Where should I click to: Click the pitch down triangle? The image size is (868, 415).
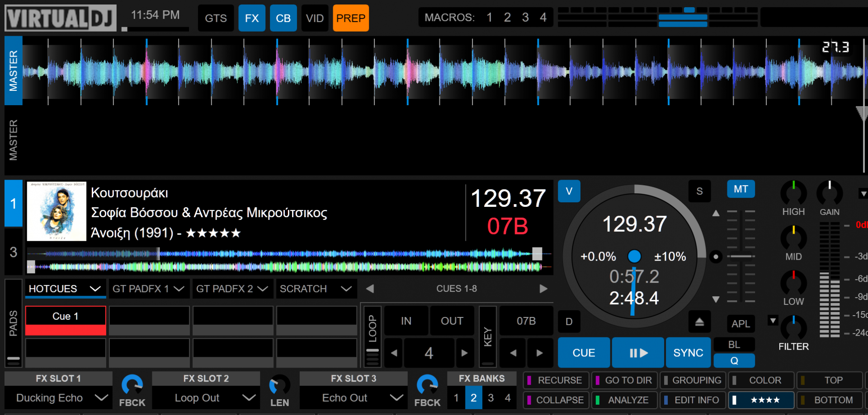click(x=716, y=299)
